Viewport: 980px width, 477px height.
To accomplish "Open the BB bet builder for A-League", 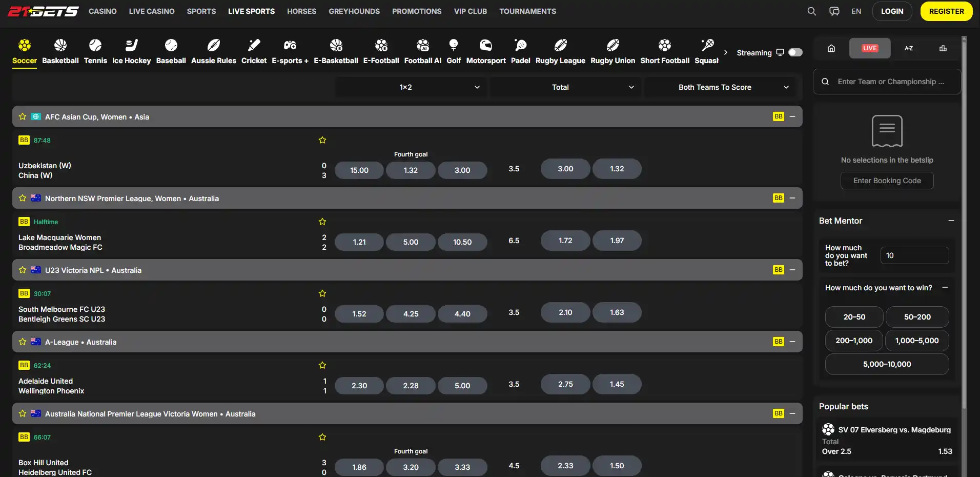I will (778, 342).
